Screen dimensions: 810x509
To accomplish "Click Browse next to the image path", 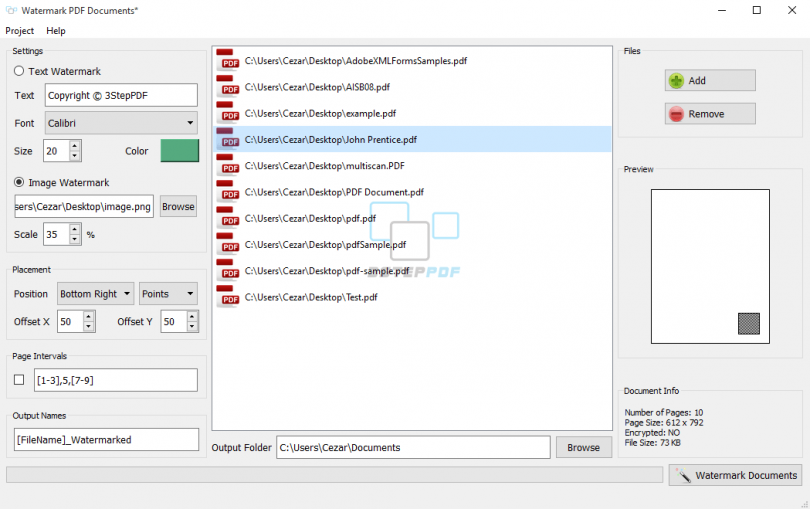I will [178, 206].
